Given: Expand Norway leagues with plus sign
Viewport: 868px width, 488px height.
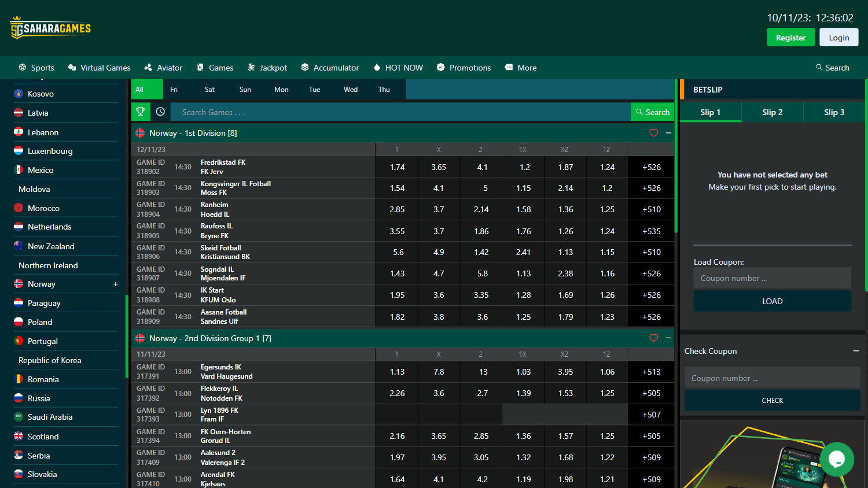Looking at the screenshot, I should (x=116, y=284).
